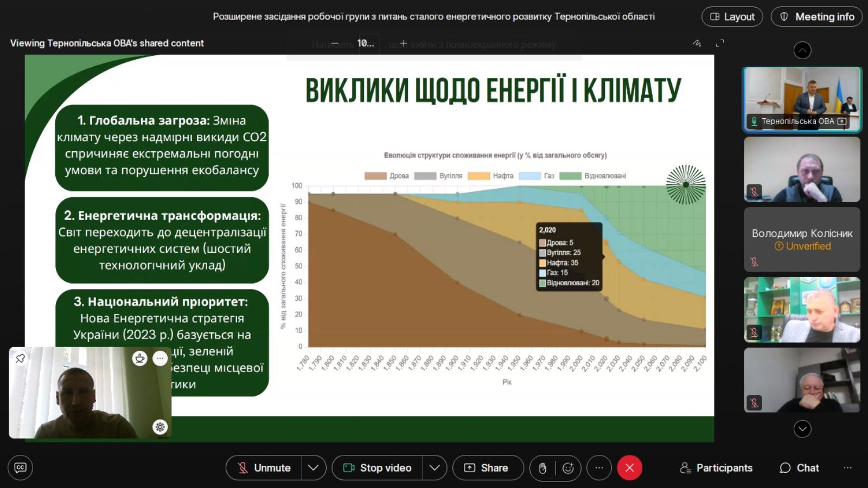
Task: Click the Meeting info button
Action: coord(817,17)
